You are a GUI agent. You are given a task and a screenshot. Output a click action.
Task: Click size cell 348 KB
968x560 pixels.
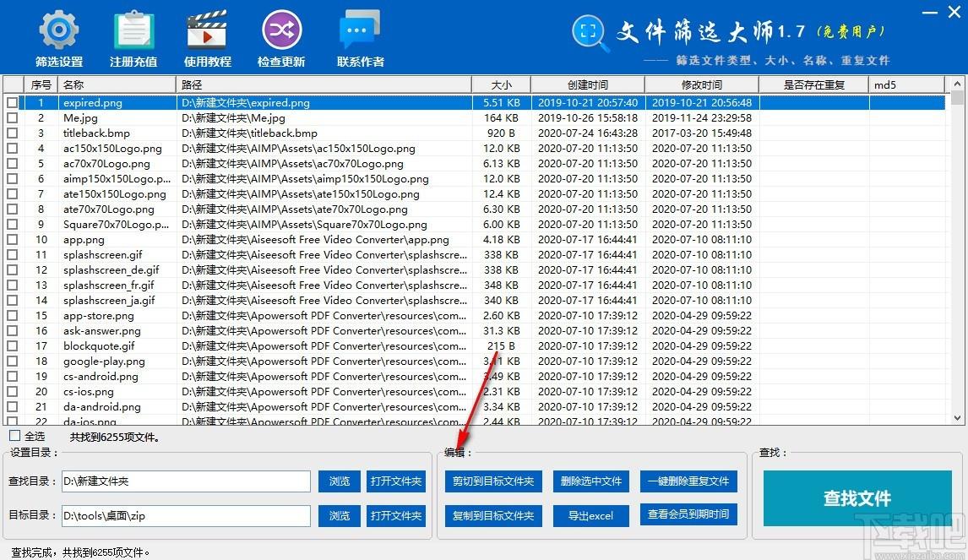tap(501, 285)
